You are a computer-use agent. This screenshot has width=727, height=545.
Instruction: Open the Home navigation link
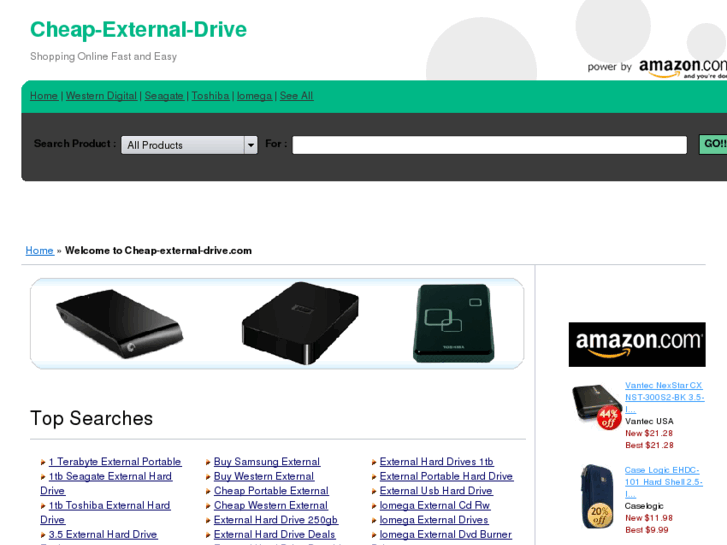pos(44,96)
